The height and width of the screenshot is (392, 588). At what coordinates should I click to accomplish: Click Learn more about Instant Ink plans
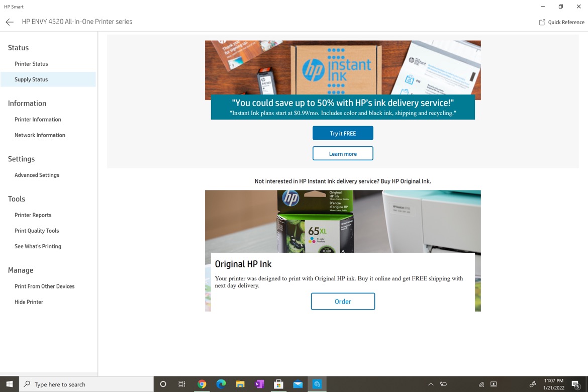[343, 153]
